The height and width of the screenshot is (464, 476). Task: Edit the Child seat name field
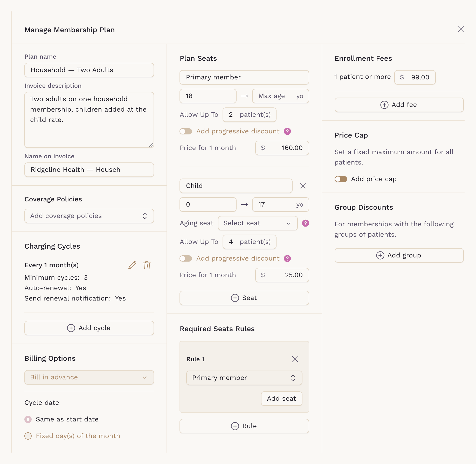click(x=236, y=186)
